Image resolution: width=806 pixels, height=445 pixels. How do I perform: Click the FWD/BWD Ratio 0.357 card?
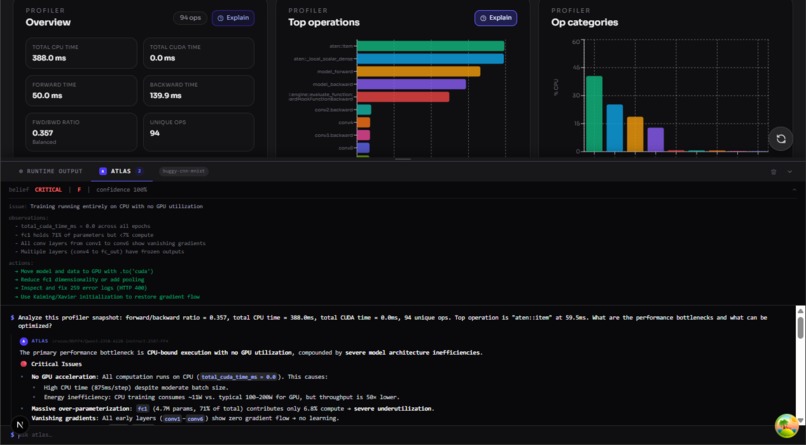[81, 132]
